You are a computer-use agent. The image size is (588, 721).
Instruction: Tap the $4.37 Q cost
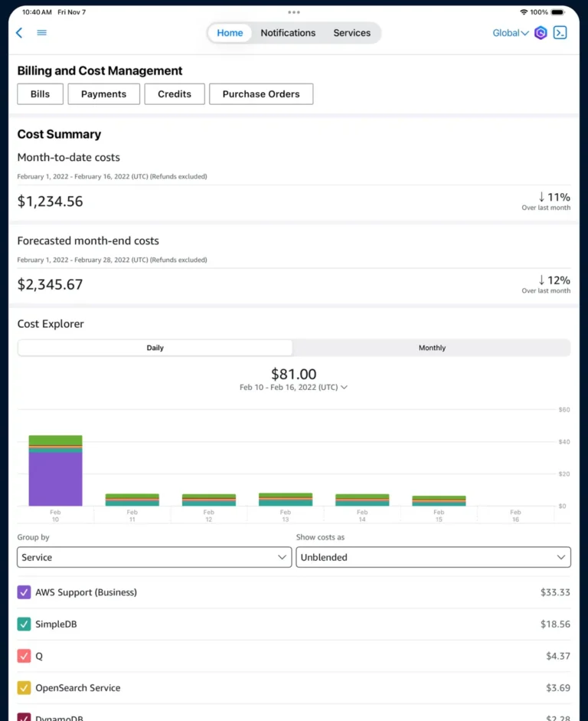tap(557, 656)
